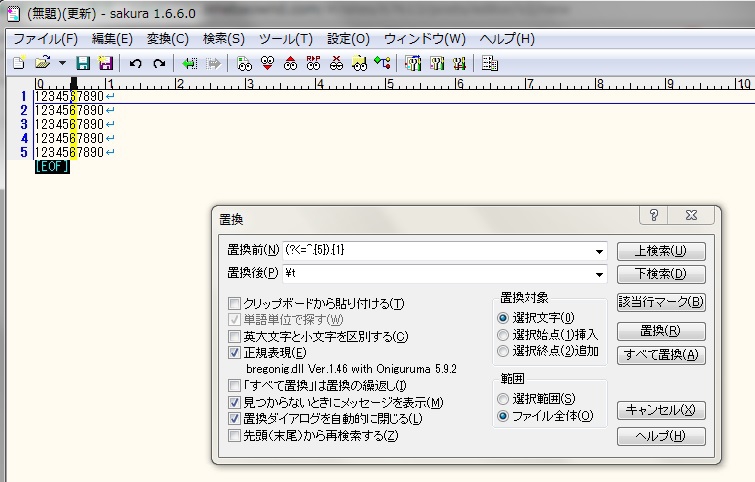Open the ファイル(F) menu
The width and height of the screenshot is (755, 482).
click(x=46, y=39)
